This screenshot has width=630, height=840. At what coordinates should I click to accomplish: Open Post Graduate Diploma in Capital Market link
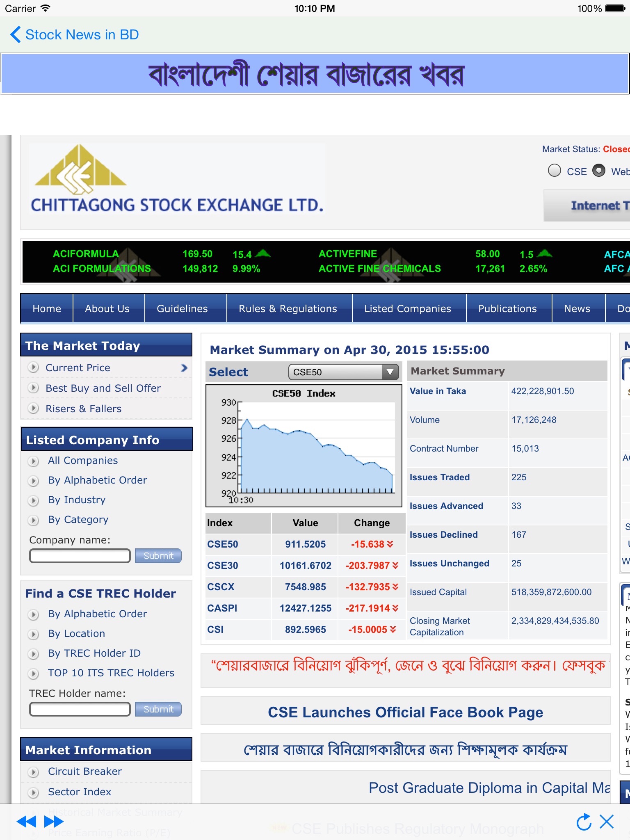click(x=489, y=788)
